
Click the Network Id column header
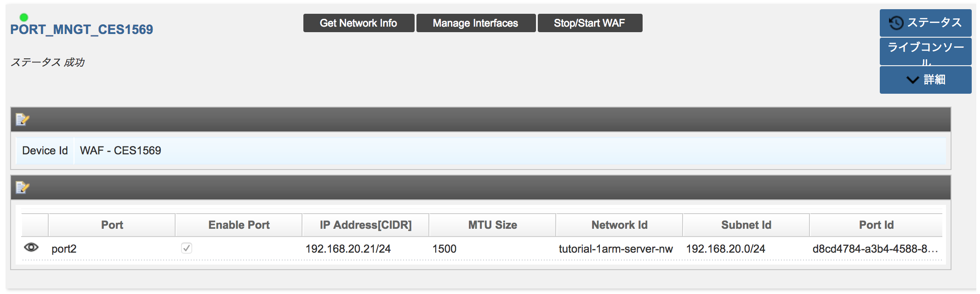point(619,225)
